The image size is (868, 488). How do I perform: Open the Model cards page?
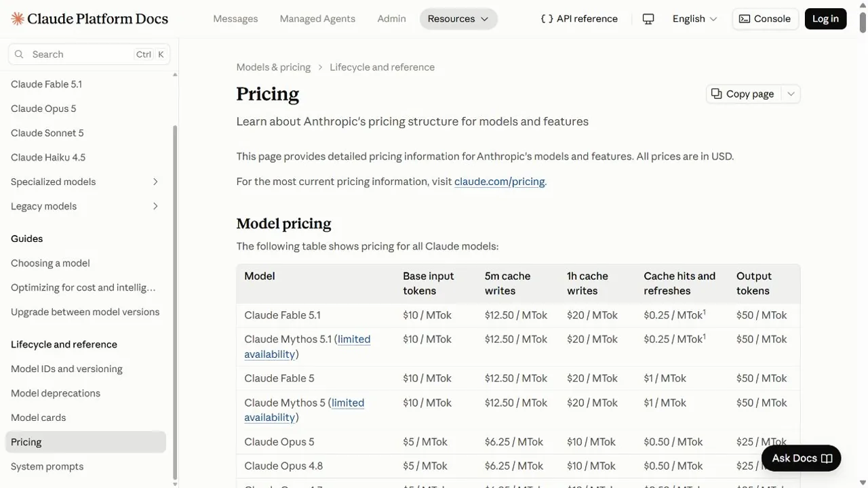39,418
